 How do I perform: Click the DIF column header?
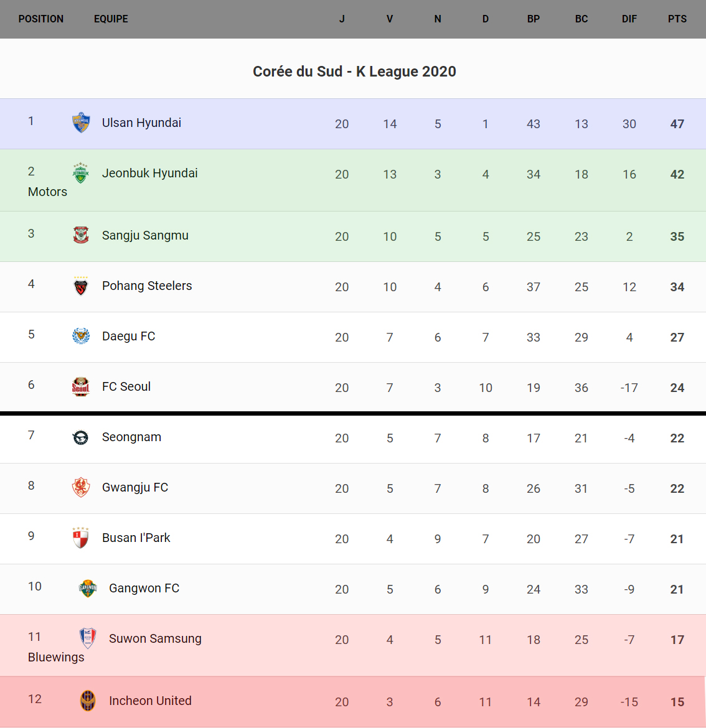coord(629,19)
